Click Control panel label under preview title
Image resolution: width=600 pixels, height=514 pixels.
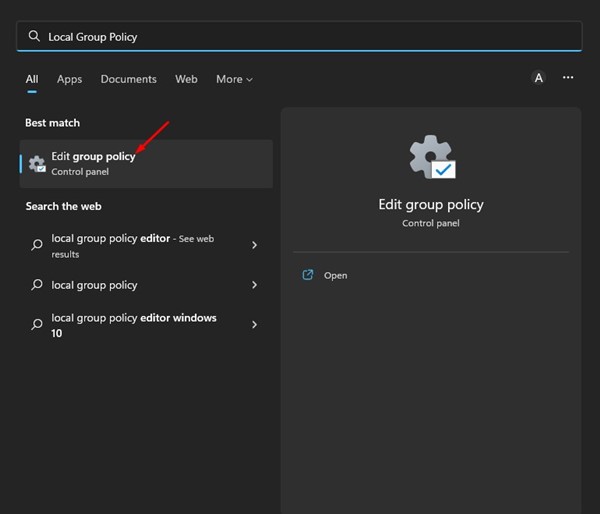431,223
